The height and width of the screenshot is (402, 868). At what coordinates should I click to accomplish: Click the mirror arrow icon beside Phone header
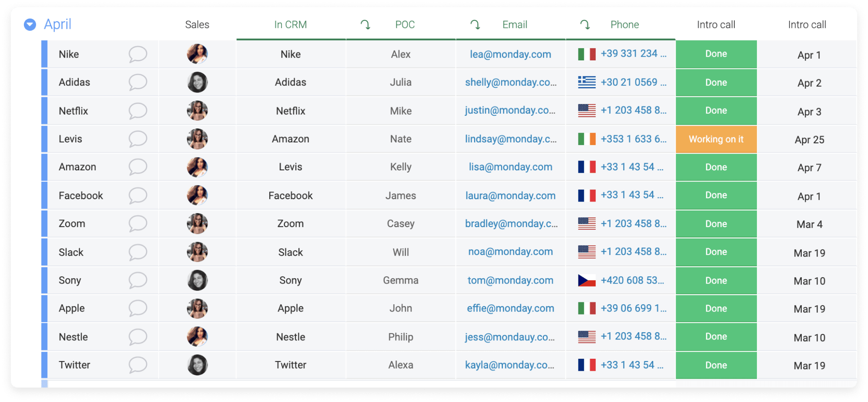(x=585, y=25)
